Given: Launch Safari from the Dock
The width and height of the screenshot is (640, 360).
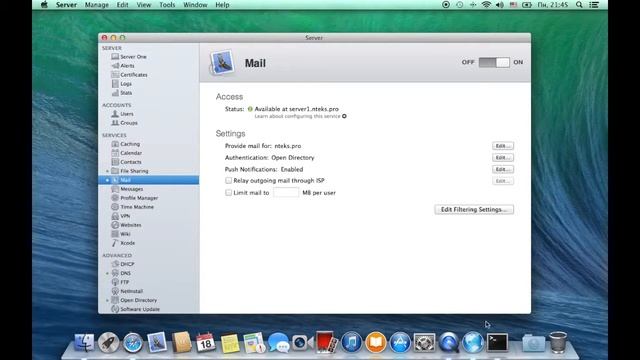Looking at the screenshot, I should (x=133, y=342).
